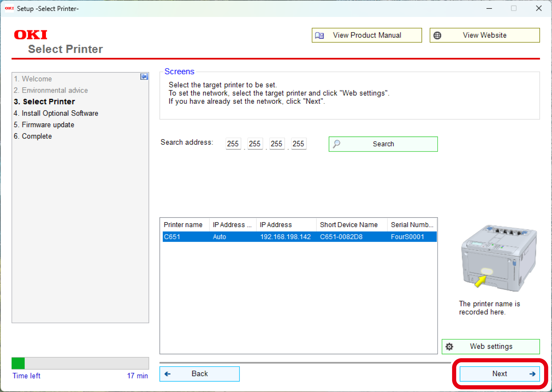552x392 pixels.
Task: Sort by Serial Number column header
Action: 412,225
